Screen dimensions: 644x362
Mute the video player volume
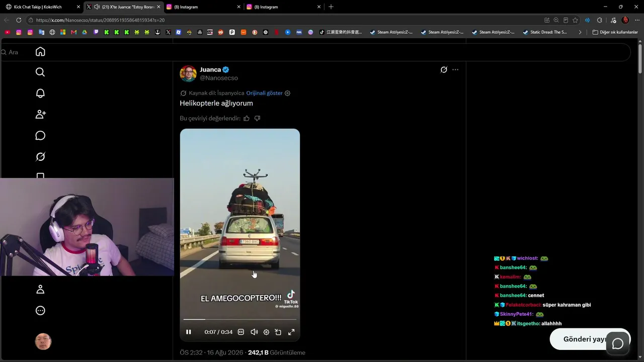click(254, 332)
